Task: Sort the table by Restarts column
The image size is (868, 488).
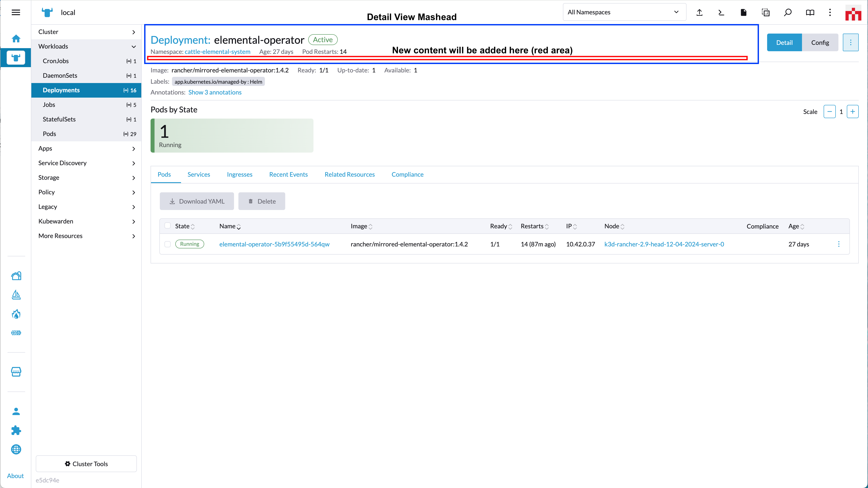Action: tap(534, 226)
